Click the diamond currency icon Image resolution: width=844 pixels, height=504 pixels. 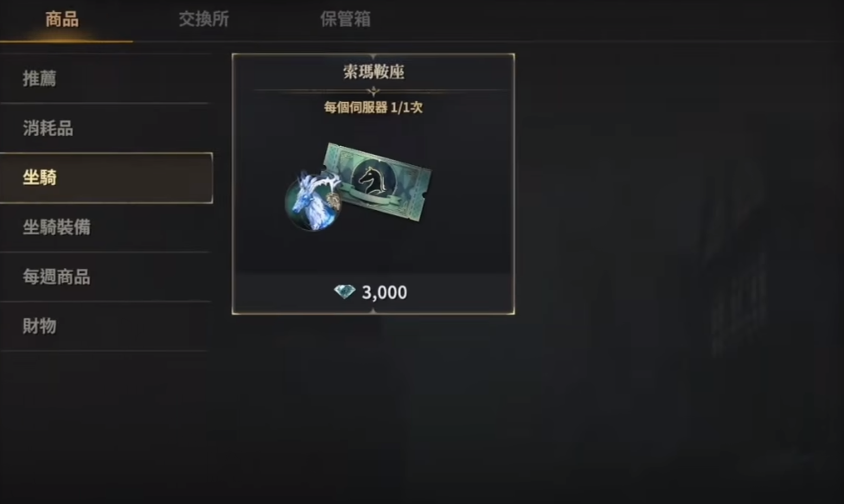(x=344, y=291)
